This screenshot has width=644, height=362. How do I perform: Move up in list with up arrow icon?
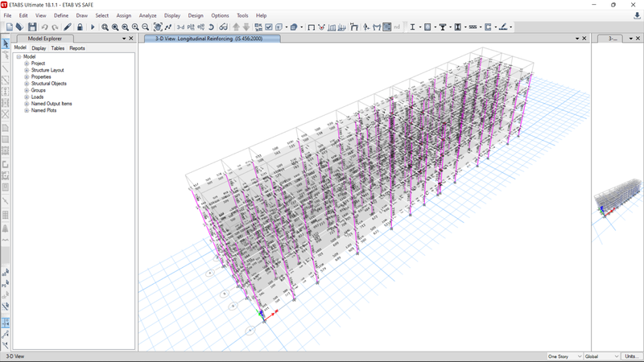[236, 27]
